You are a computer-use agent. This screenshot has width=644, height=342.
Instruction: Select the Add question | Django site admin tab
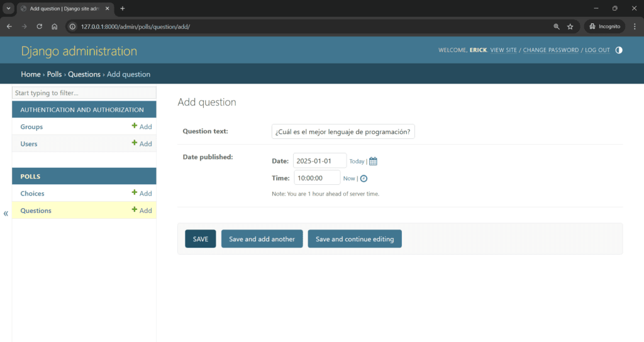tap(64, 9)
